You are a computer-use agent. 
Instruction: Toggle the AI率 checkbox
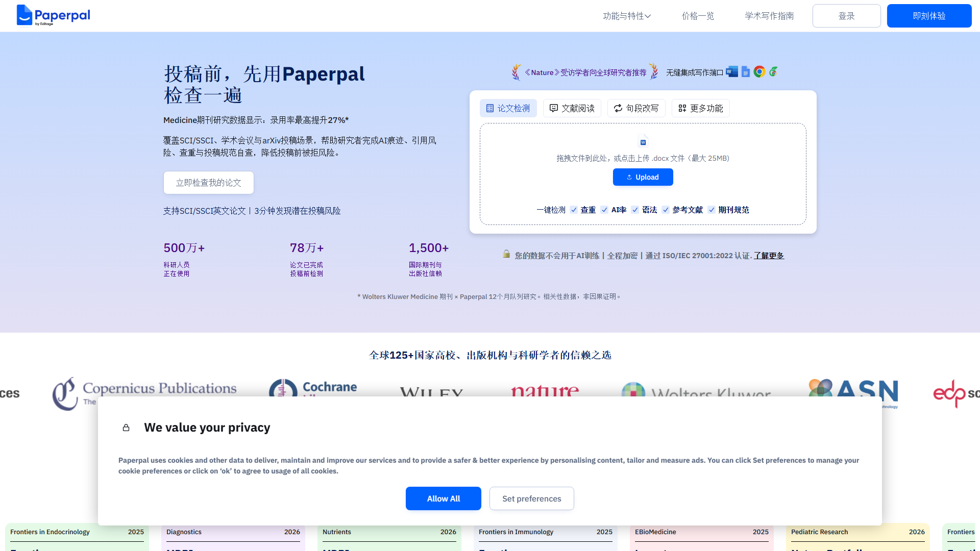coord(604,210)
